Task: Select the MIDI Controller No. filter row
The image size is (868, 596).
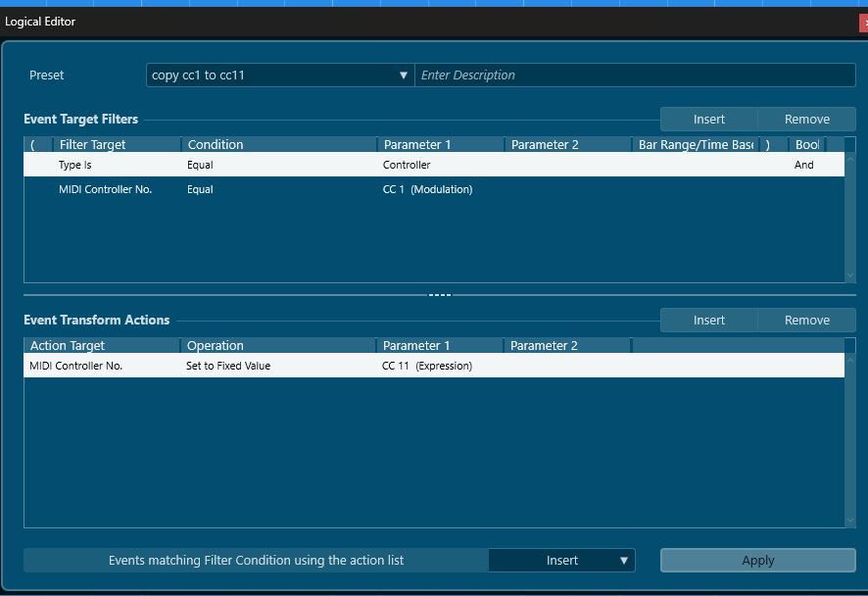Action: click(434, 189)
